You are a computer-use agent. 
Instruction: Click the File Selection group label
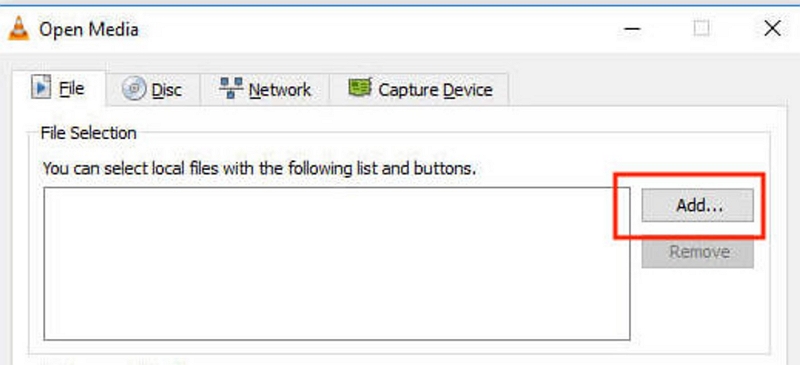click(89, 133)
